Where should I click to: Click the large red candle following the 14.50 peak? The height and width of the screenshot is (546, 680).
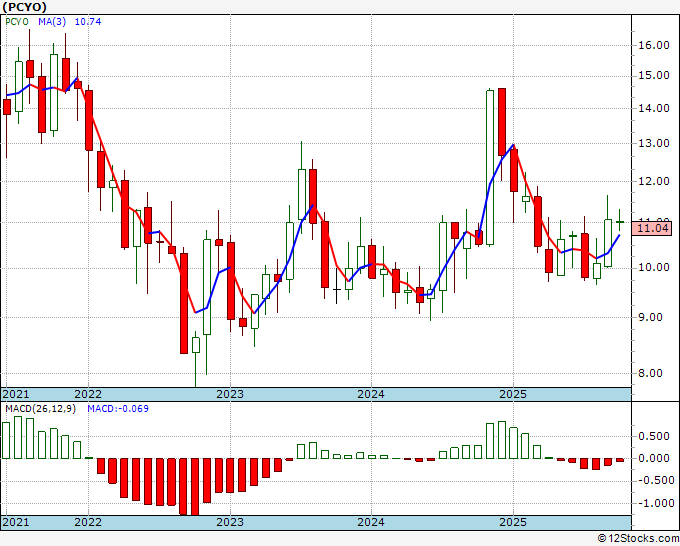click(502, 122)
